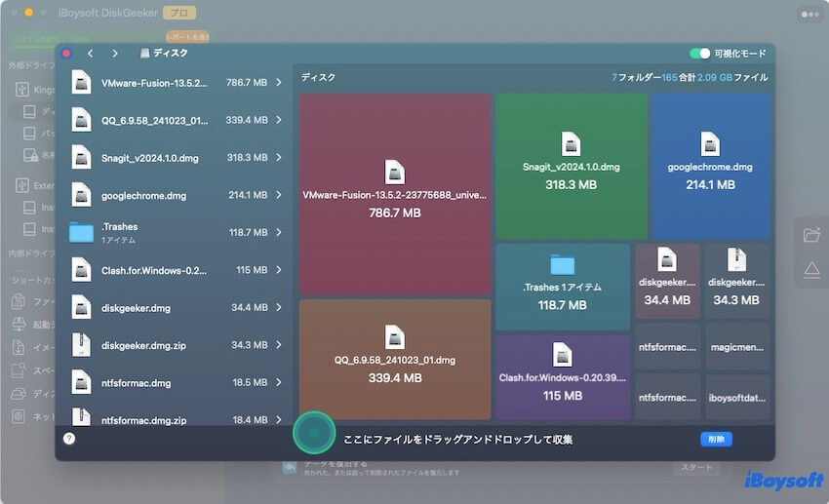The image size is (829, 504).
Task: Expand diskgeeker.dmg row chevron
Action: [x=279, y=307]
